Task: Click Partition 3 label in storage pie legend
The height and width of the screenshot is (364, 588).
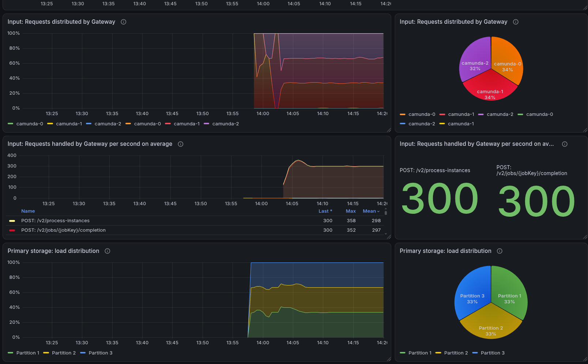Action: (x=493, y=353)
